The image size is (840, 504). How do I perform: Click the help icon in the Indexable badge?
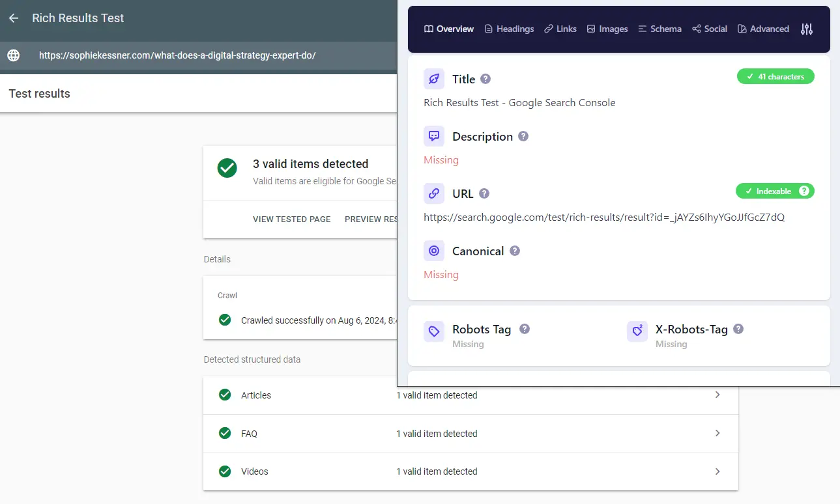pyautogui.click(x=804, y=191)
